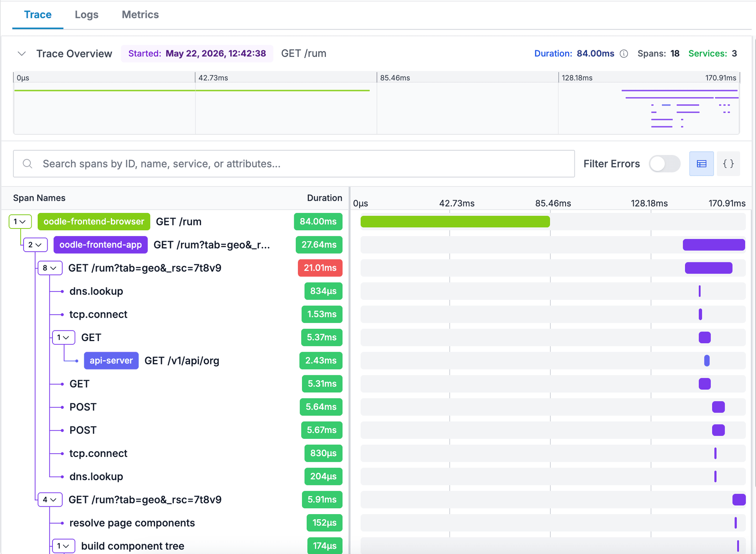756x554 pixels.
Task: Select the POST span with 5.67ms duration
Action: tap(83, 430)
